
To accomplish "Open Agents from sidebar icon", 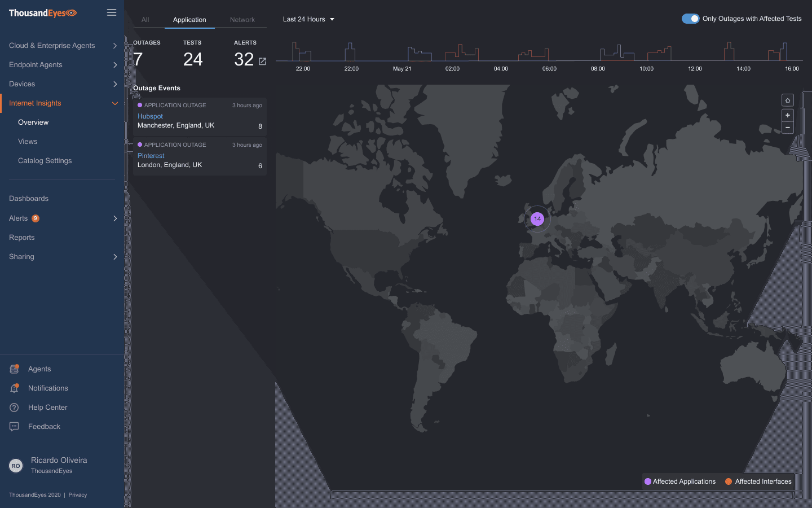I will (15, 369).
